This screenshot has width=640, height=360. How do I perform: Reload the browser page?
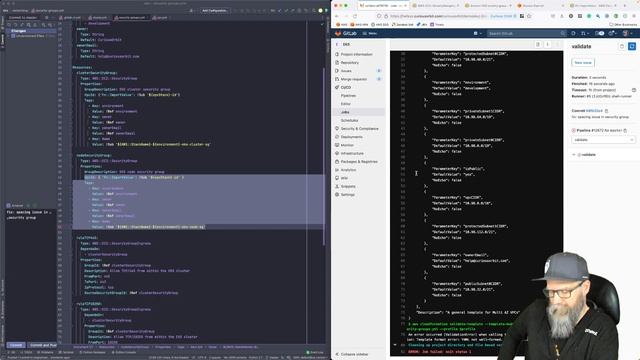pos(355,16)
